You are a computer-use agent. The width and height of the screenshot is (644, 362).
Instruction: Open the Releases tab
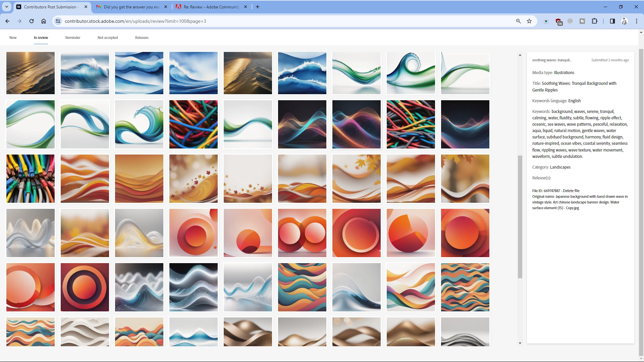(142, 38)
